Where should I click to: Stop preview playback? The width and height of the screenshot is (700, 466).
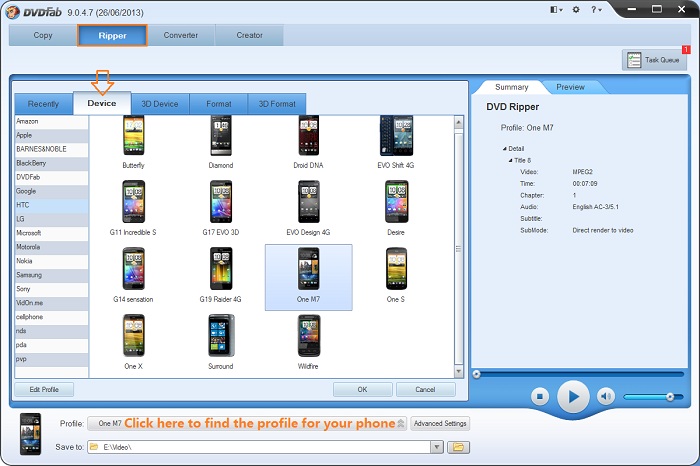(540, 396)
